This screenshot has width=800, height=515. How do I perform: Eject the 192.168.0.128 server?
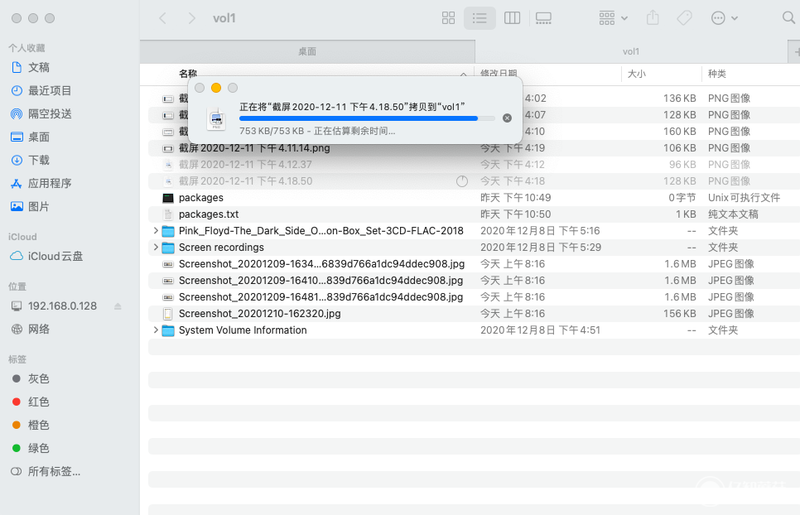coord(118,306)
